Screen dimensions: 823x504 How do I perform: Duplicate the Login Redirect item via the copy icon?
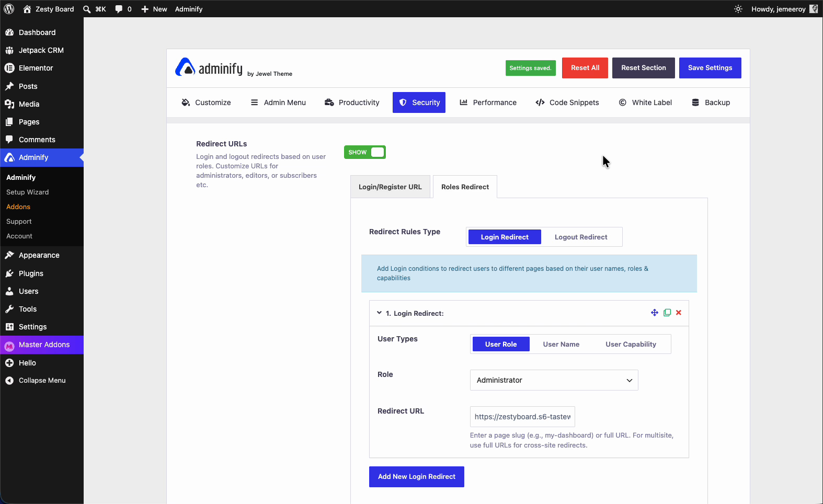(x=667, y=313)
